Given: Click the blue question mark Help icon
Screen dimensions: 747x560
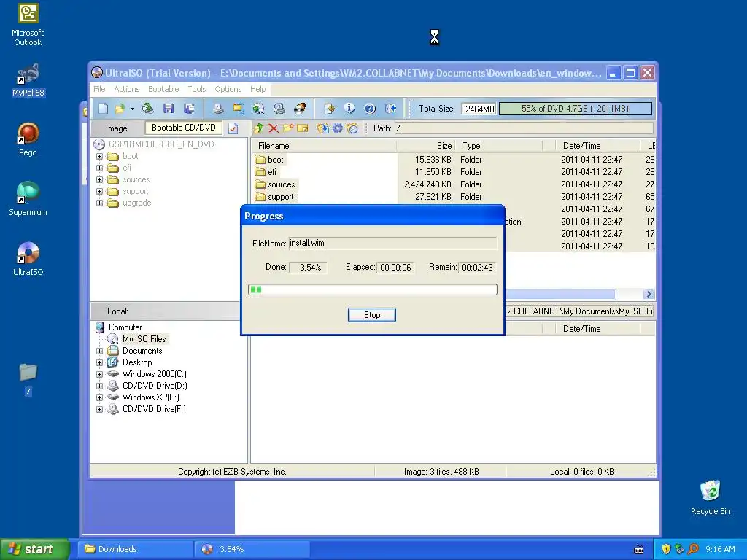Looking at the screenshot, I should [370, 109].
